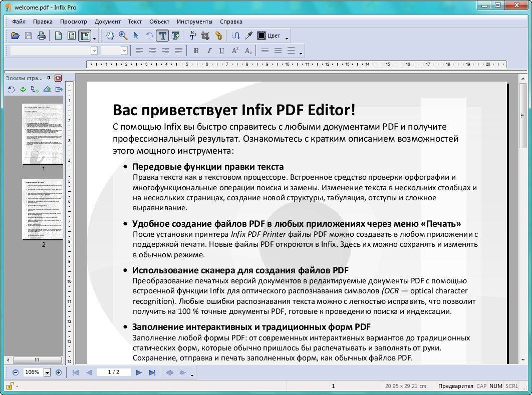Select the second page layout mode icon
The width and height of the screenshot is (532, 395).
[71, 36]
